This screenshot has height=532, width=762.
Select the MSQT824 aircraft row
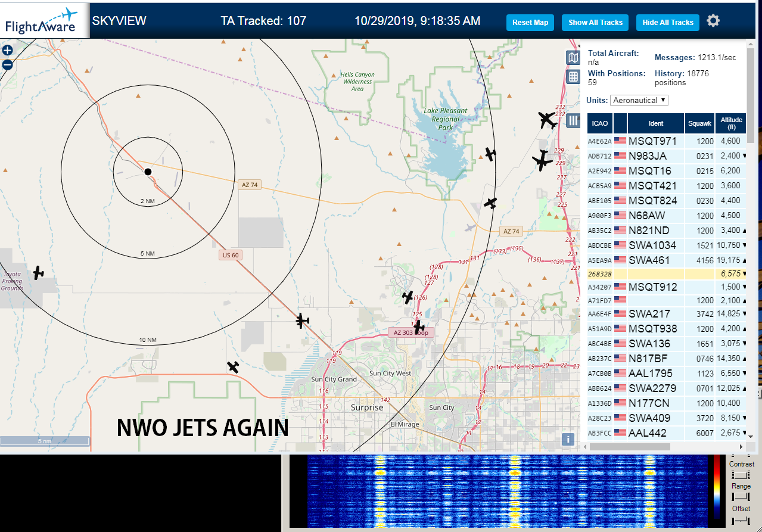click(x=667, y=201)
